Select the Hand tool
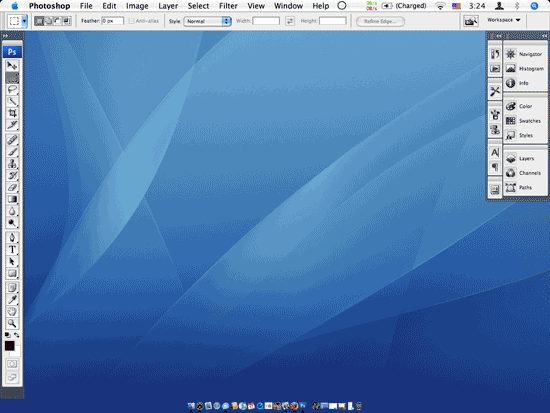550x413 pixels. tap(12, 312)
